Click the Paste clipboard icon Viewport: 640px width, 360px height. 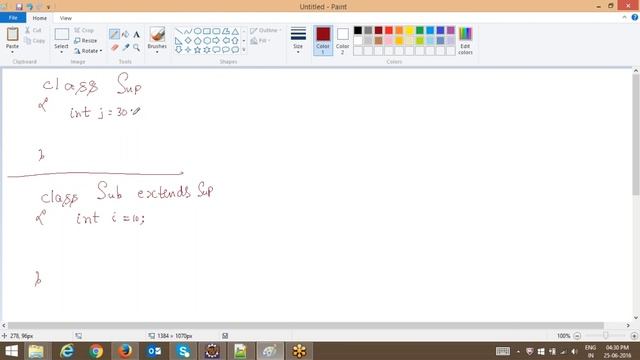[x=12, y=34]
